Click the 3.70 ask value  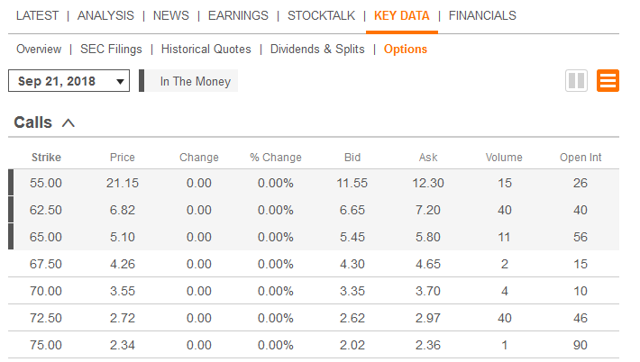(428, 291)
